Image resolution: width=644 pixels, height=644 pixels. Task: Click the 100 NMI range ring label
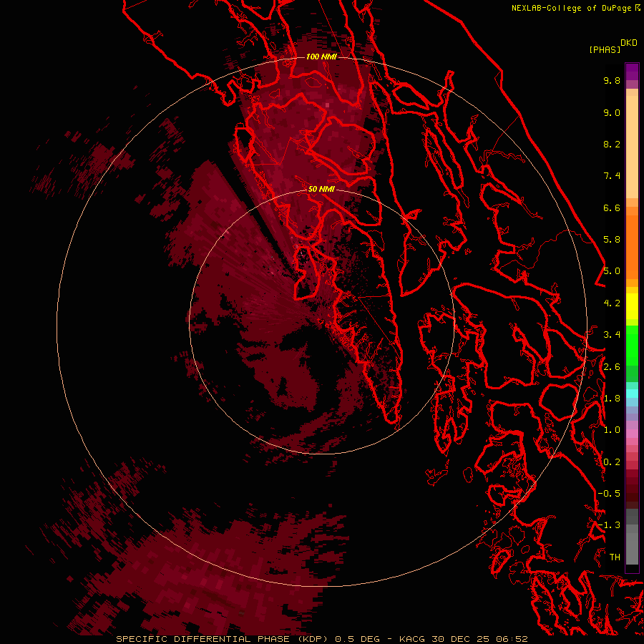pyautogui.click(x=321, y=57)
